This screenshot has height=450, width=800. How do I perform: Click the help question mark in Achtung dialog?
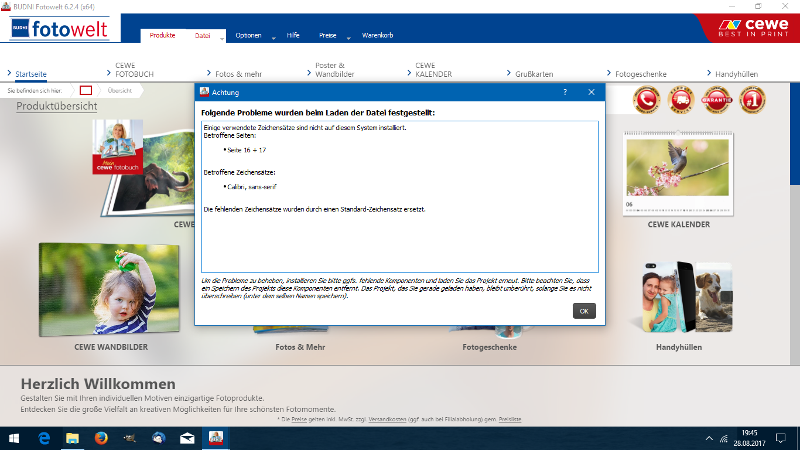[x=565, y=92]
